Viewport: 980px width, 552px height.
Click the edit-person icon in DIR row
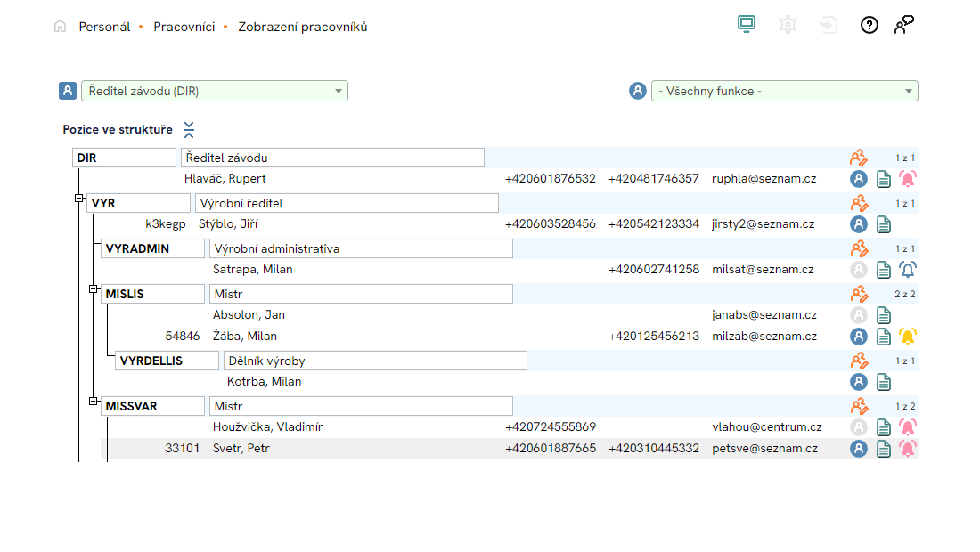(859, 158)
